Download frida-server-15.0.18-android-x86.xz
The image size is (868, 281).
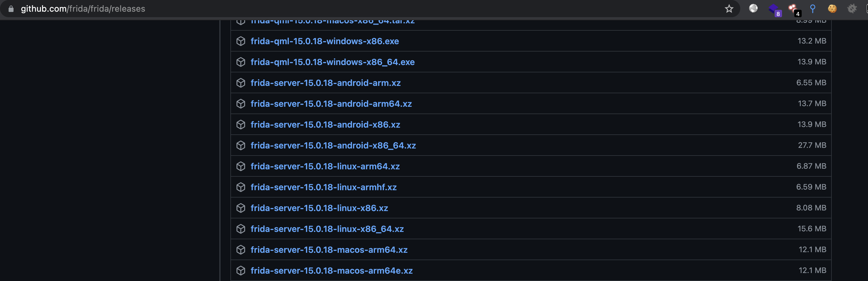[325, 125]
